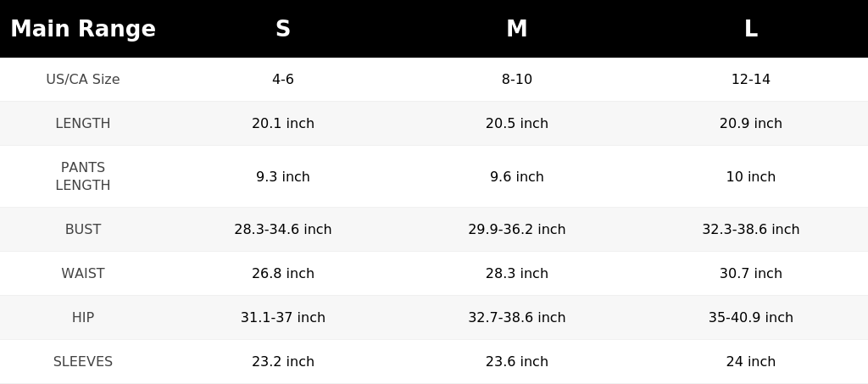The height and width of the screenshot is (384, 868).
Task: Click the PANTS LENGTH row label
Action: 83,176
